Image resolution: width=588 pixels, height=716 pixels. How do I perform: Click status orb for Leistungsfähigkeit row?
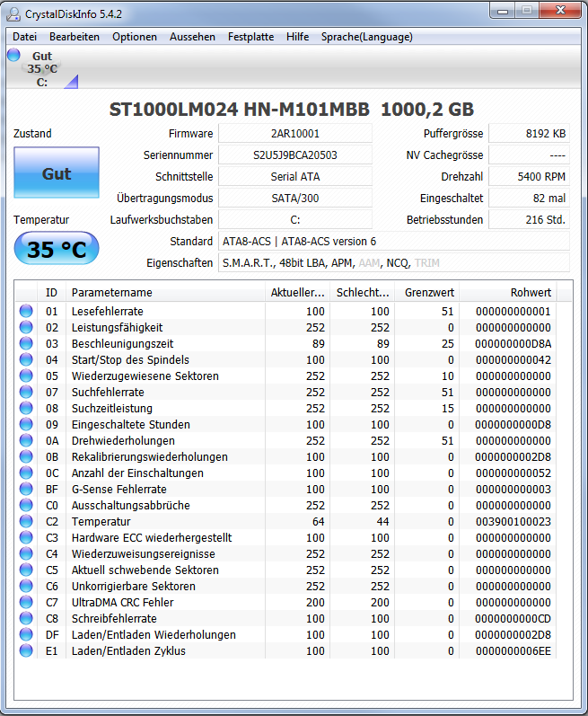(26, 327)
